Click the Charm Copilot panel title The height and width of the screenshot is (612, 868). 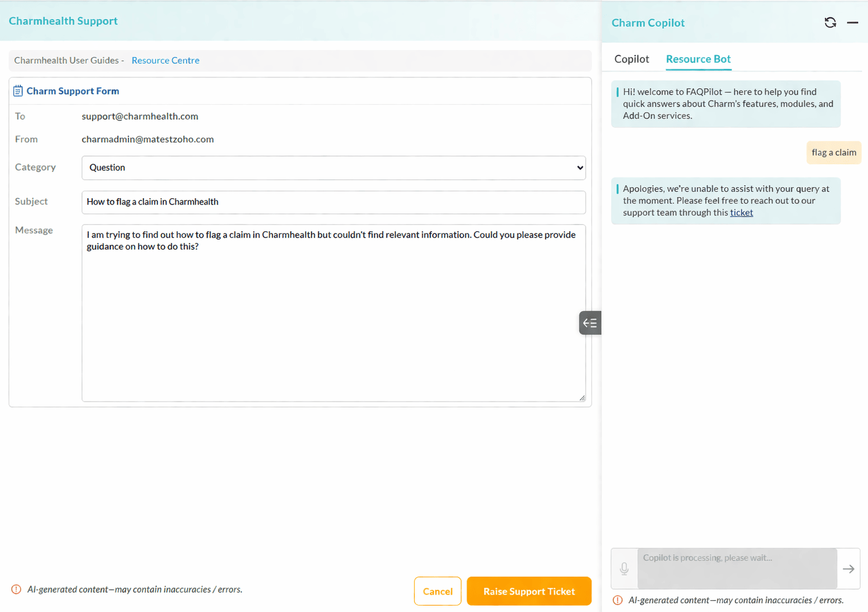(648, 23)
